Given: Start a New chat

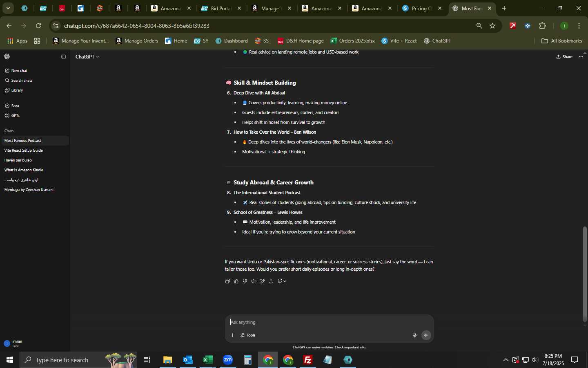Looking at the screenshot, I should click(x=35, y=71).
